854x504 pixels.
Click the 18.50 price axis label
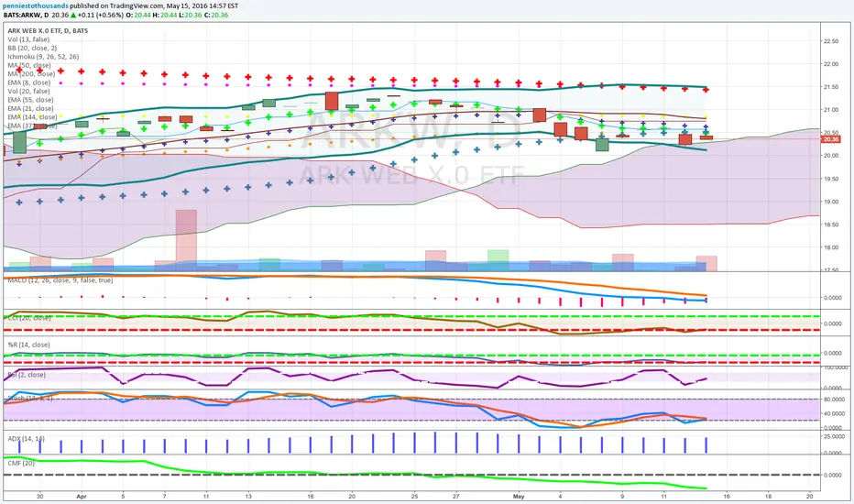point(831,225)
